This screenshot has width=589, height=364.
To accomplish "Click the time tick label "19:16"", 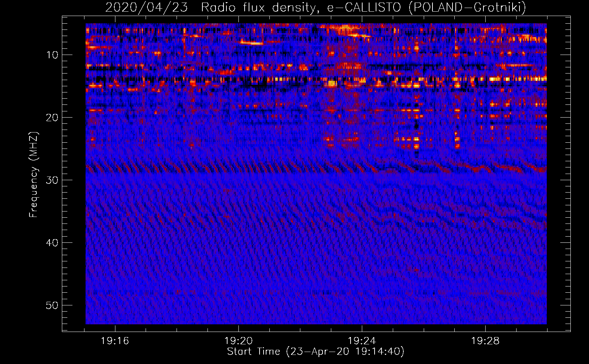I will (x=115, y=341).
